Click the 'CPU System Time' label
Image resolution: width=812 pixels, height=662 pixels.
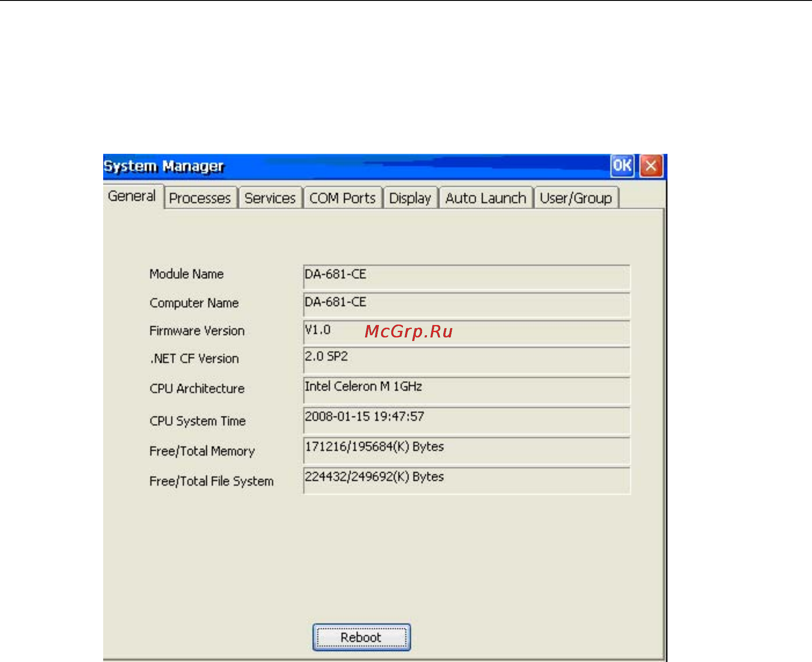(x=197, y=421)
